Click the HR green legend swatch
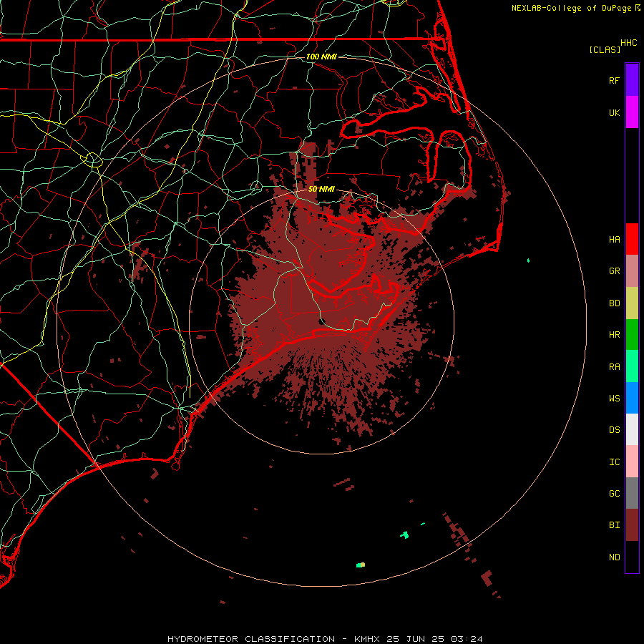This screenshot has width=644, height=644. (x=632, y=335)
